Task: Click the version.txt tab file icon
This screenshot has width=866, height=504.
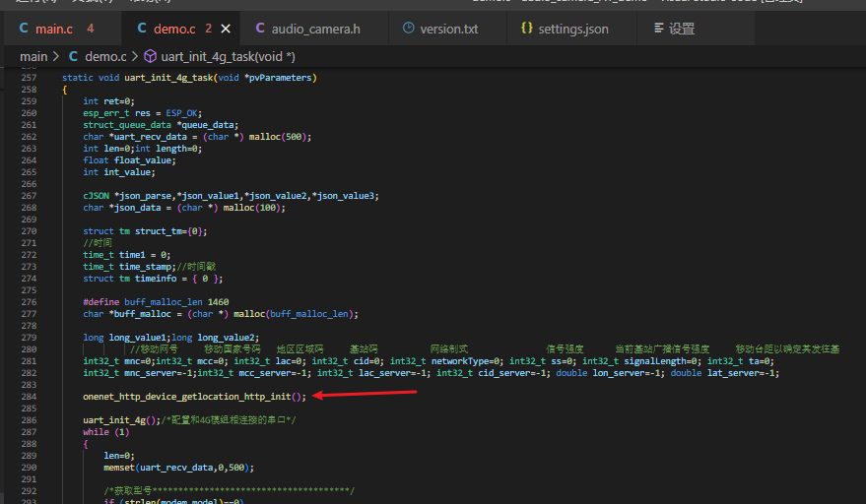Action: pos(408,28)
